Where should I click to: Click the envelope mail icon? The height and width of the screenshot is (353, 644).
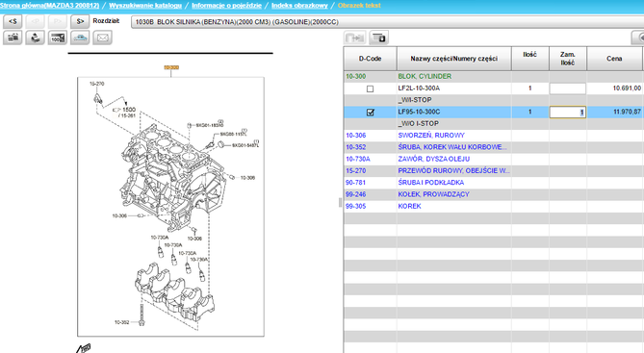[x=102, y=38]
